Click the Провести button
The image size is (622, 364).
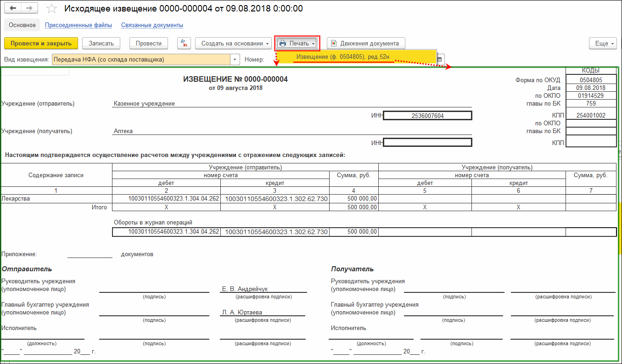[149, 43]
